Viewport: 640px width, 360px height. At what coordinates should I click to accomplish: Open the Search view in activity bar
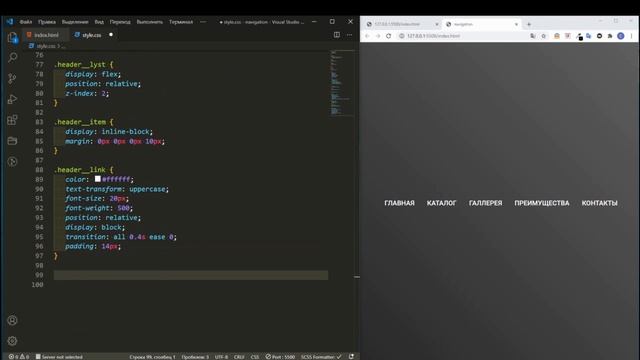pyautogui.click(x=13, y=58)
